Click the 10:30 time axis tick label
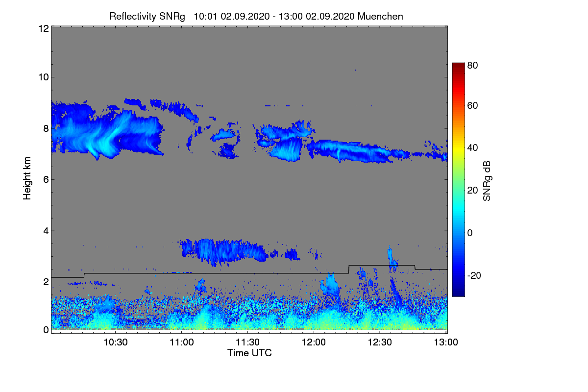Screen dimensions: 588x392 [x=116, y=342]
